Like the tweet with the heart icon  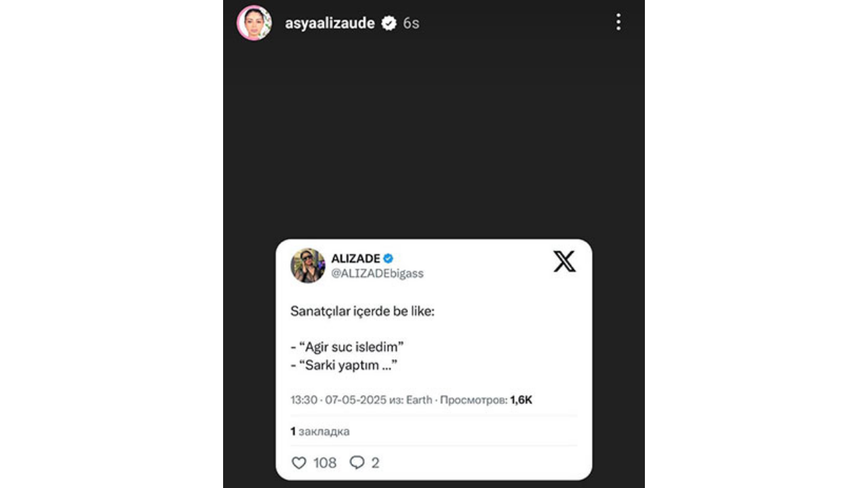point(298,463)
